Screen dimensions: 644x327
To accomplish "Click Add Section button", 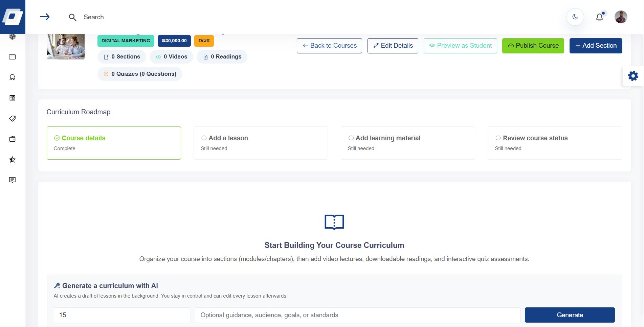I will pyautogui.click(x=596, y=46).
